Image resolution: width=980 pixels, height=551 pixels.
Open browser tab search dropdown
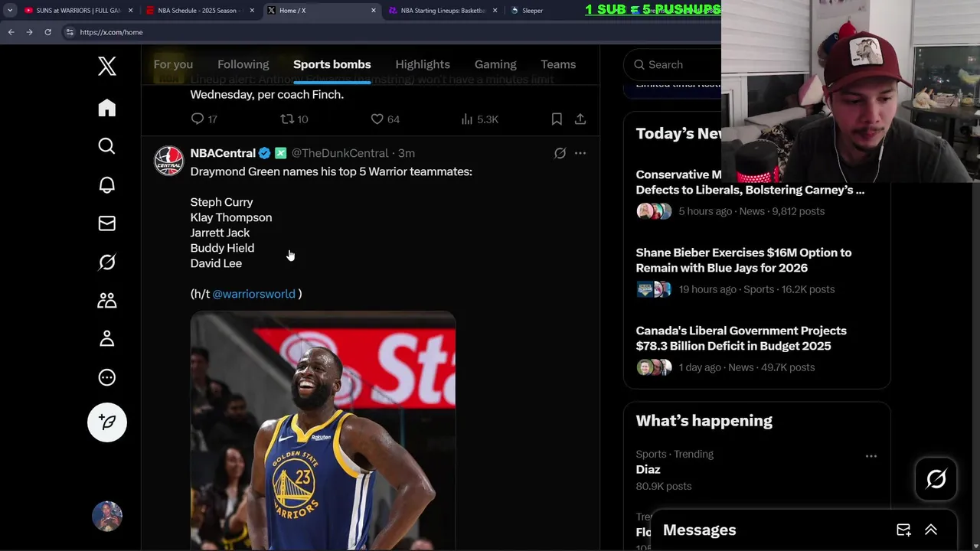pyautogui.click(x=10, y=11)
